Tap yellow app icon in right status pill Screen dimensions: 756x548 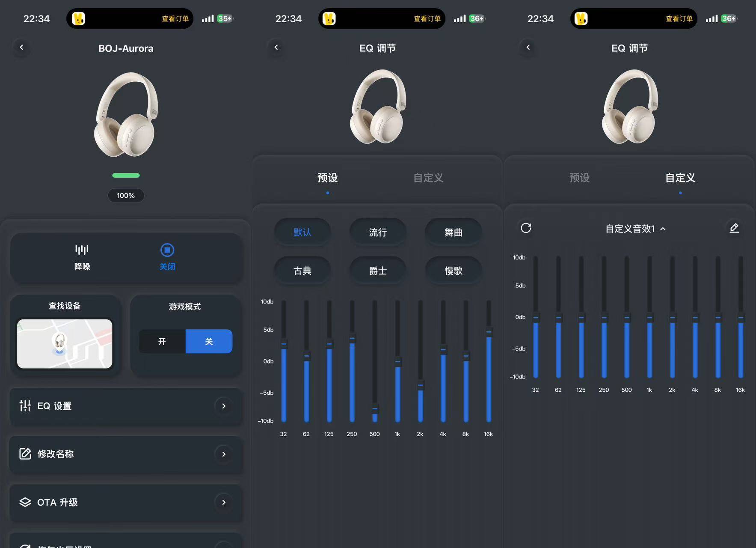click(x=581, y=18)
